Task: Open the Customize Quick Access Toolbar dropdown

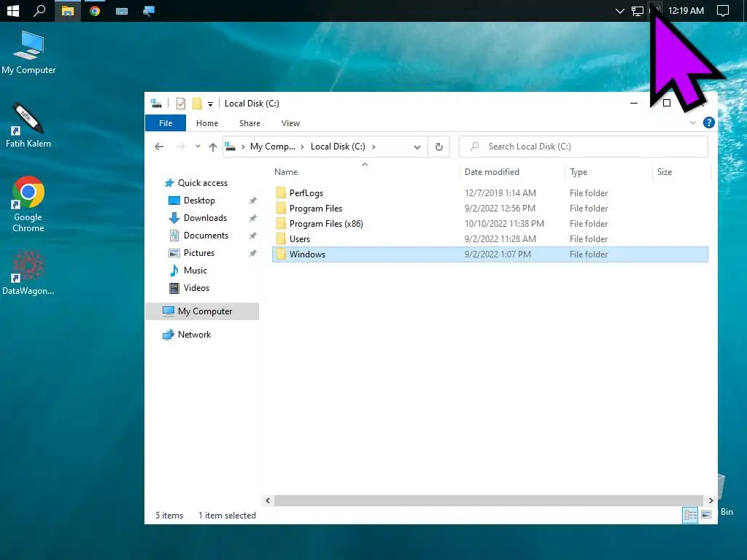Action: (210, 104)
